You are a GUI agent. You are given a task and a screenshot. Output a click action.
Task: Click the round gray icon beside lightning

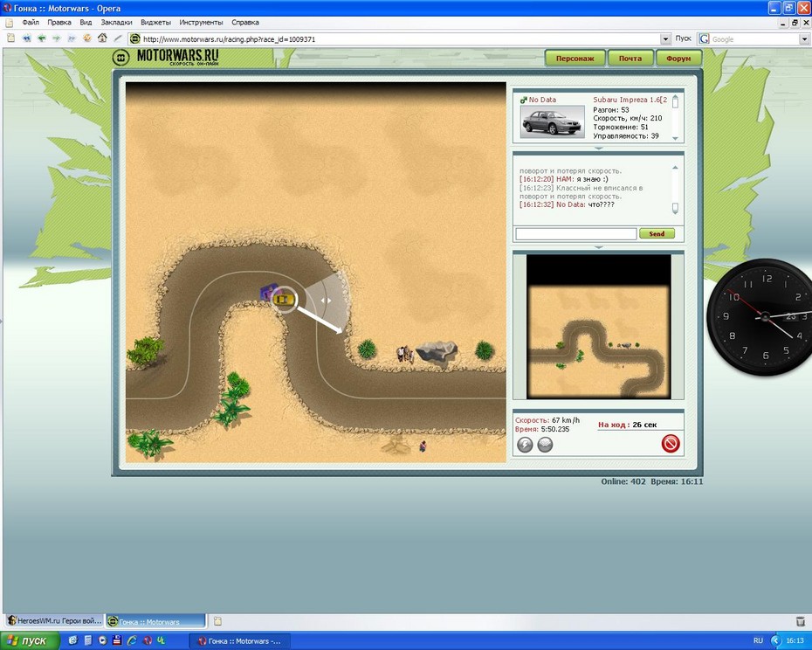point(544,445)
